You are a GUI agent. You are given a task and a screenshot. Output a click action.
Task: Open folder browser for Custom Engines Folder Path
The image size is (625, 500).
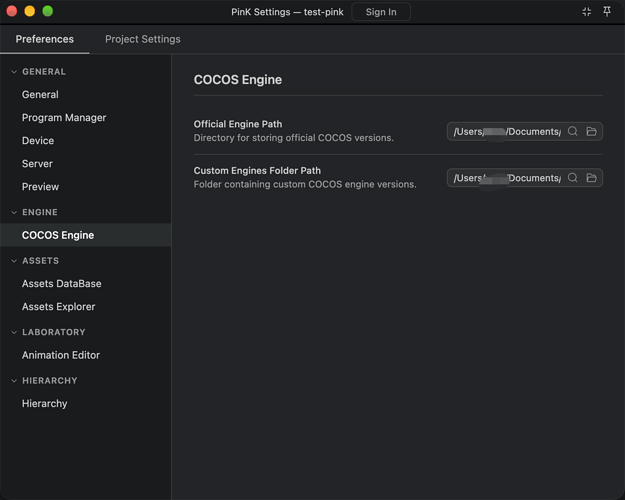592,177
